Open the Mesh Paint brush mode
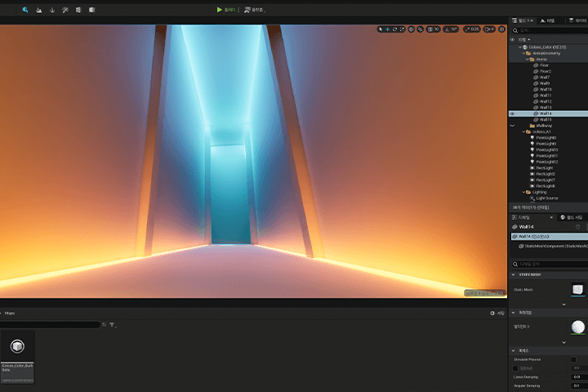Image resolution: width=588 pixels, height=392 pixels. [x=65, y=10]
